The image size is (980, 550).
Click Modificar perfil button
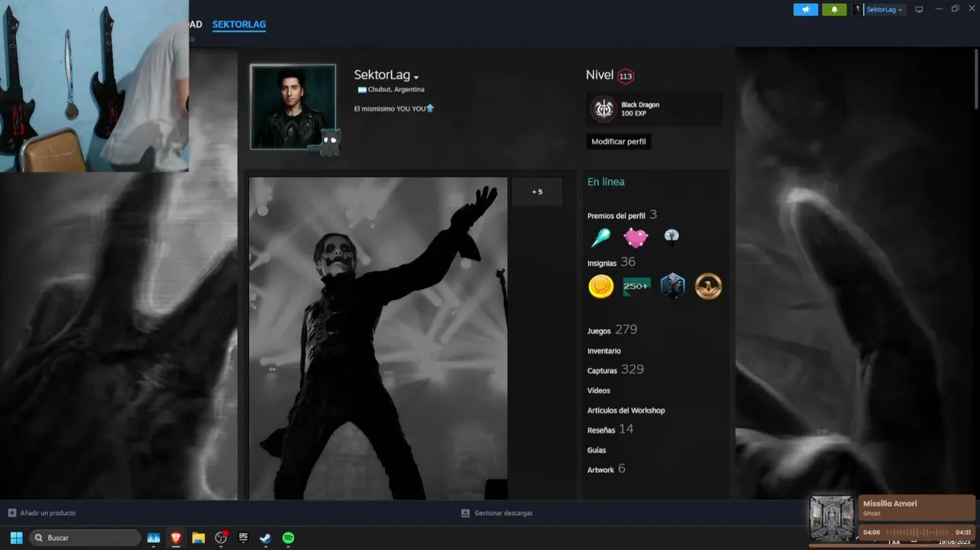point(619,141)
